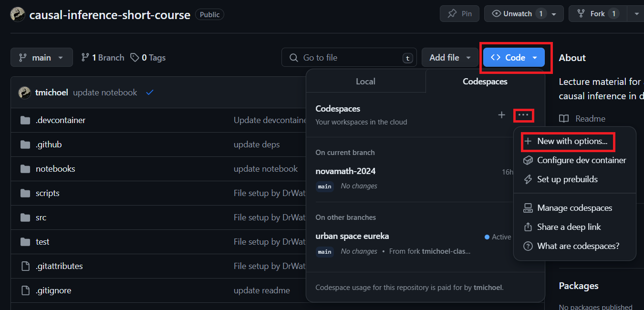This screenshot has height=310, width=644.
Task: Open the update deps commit message
Action: coord(257,145)
